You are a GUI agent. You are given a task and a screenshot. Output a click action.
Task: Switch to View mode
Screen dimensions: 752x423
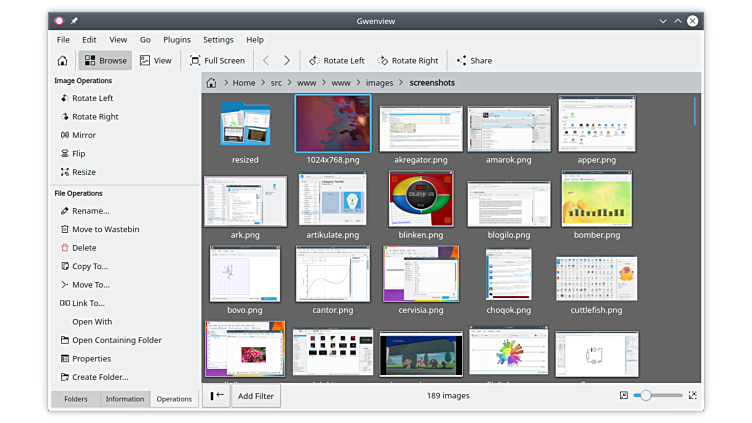tap(155, 60)
